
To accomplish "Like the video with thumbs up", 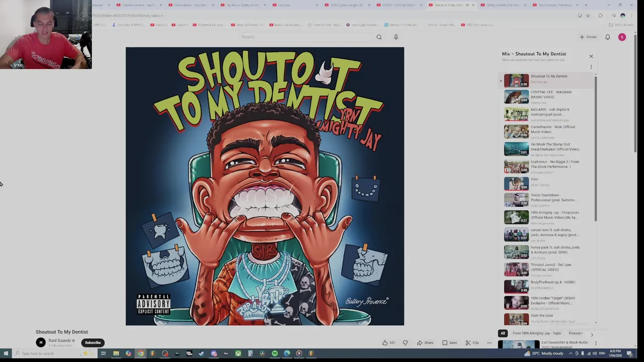I will [x=388, y=343].
